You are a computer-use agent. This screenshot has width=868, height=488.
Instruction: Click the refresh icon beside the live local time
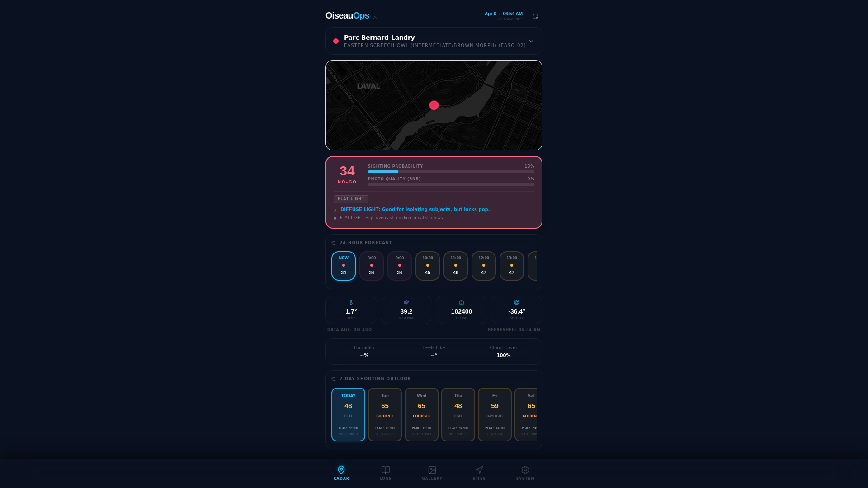click(x=535, y=16)
